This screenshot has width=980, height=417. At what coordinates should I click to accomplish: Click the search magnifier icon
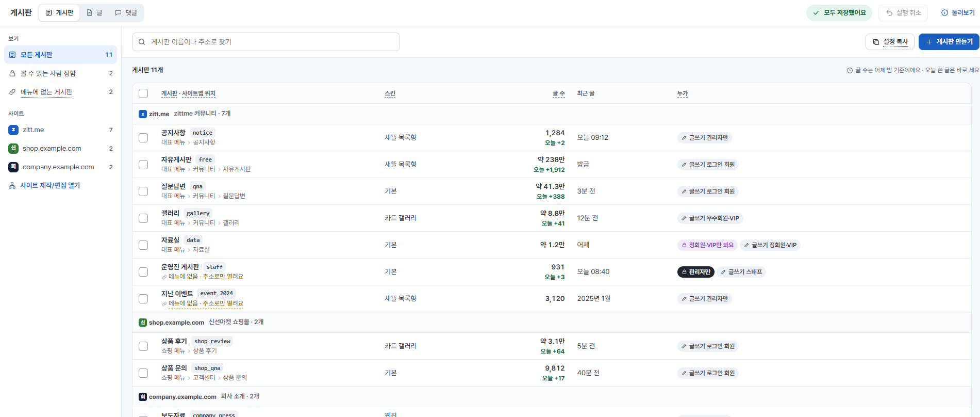(x=142, y=42)
